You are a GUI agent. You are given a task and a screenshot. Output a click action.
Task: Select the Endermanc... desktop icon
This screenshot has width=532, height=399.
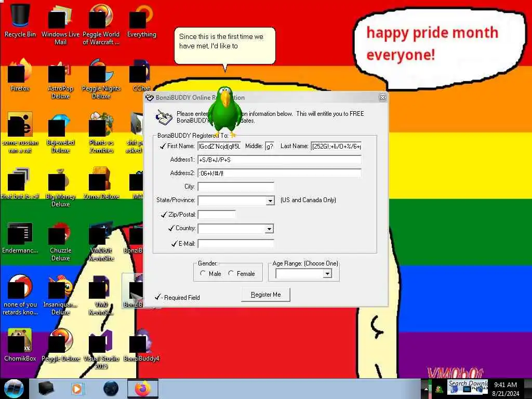(x=20, y=237)
